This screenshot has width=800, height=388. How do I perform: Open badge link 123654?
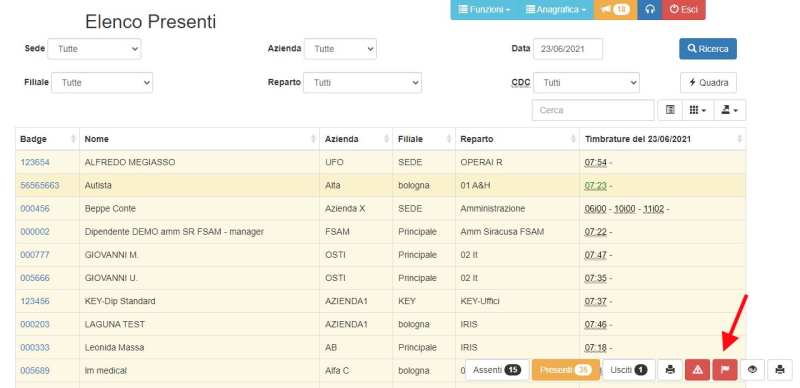(x=35, y=162)
